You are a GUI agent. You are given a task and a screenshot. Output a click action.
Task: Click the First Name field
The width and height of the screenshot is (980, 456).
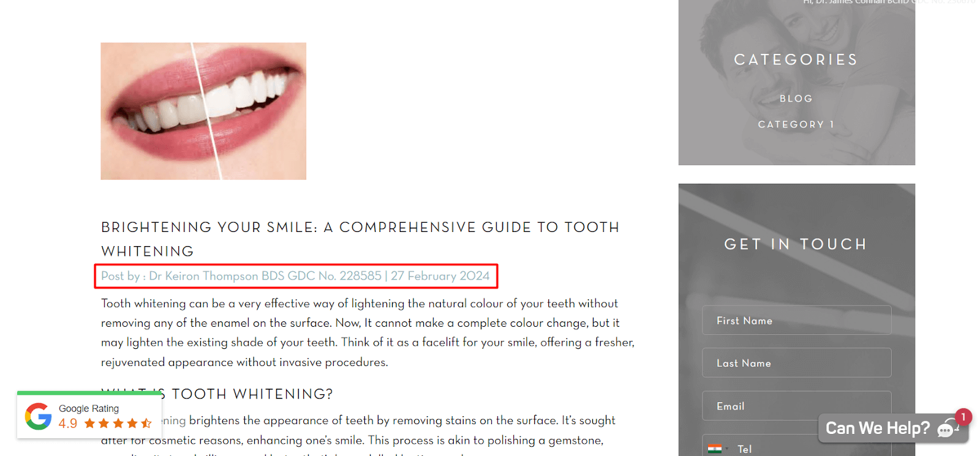(x=796, y=320)
